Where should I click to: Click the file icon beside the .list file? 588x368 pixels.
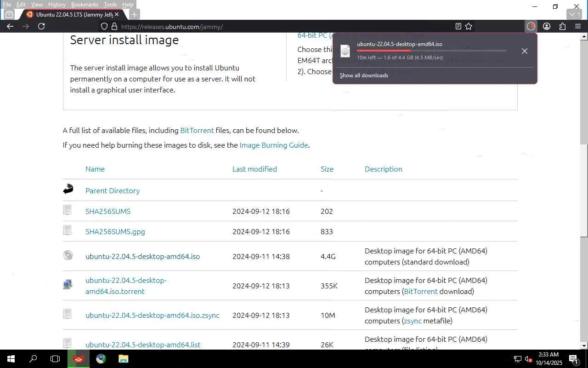67,343
